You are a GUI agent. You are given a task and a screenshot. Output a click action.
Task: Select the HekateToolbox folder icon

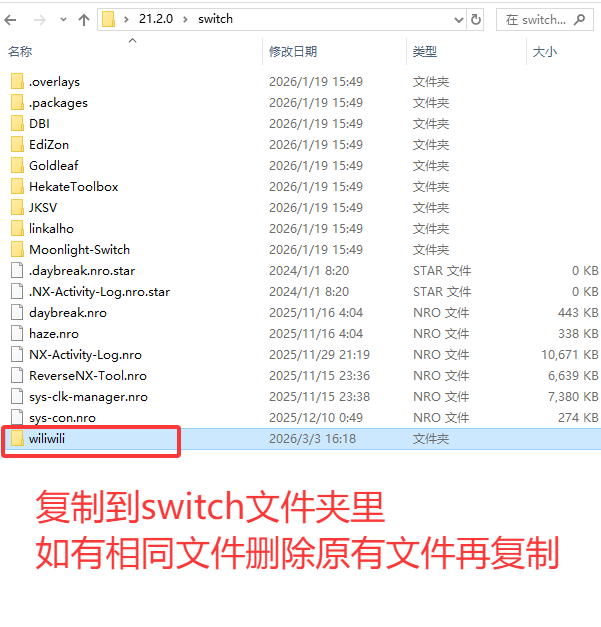pyautogui.click(x=17, y=187)
